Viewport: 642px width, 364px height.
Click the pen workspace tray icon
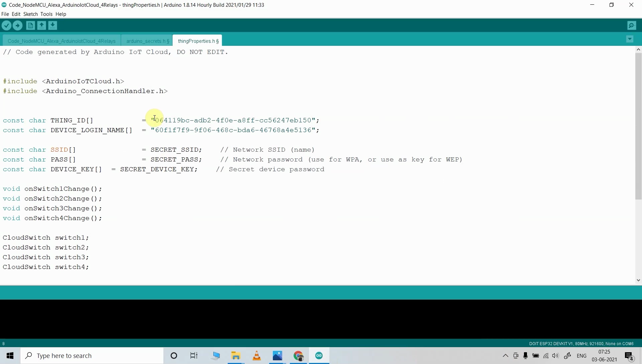(x=567, y=356)
